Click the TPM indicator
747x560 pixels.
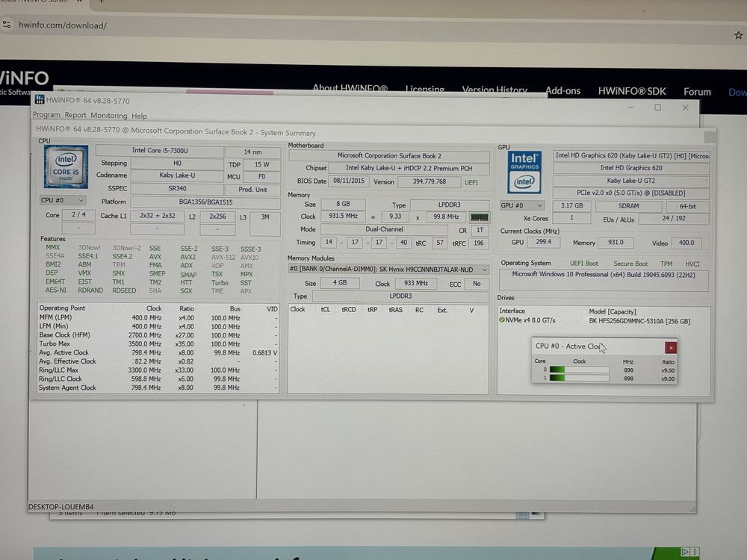click(x=666, y=264)
